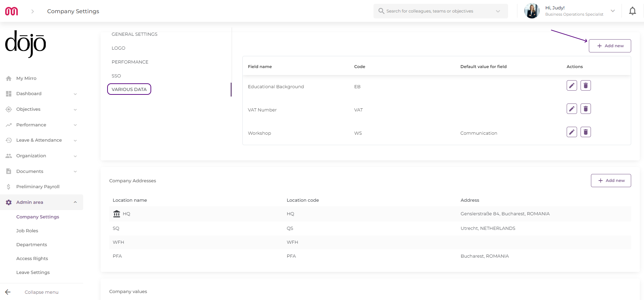The height and width of the screenshot is (300, 644).
Task: Open Company Settings in Admin area
Action: [x=38, y=217]
